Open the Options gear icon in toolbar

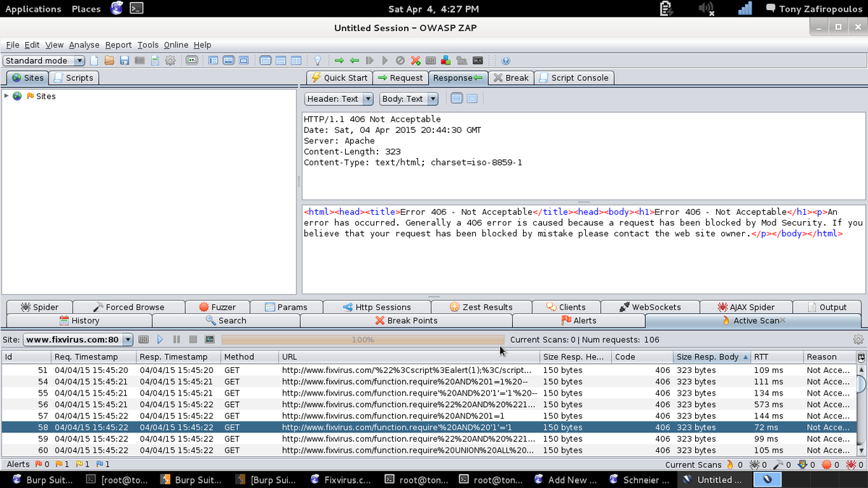tap(170, 61)
